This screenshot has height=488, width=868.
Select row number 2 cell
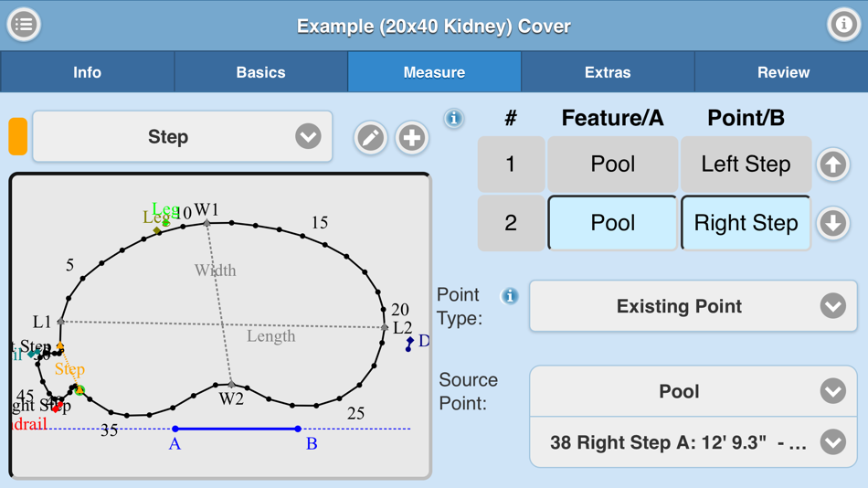(x=511, y=223)
